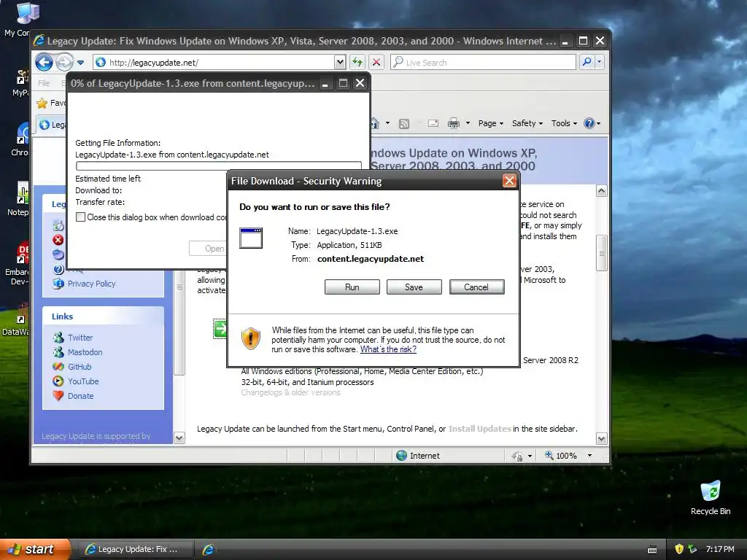Click the security shield tray icon
The height and width of the screenshot is (560, 747).
click(679, 549)
